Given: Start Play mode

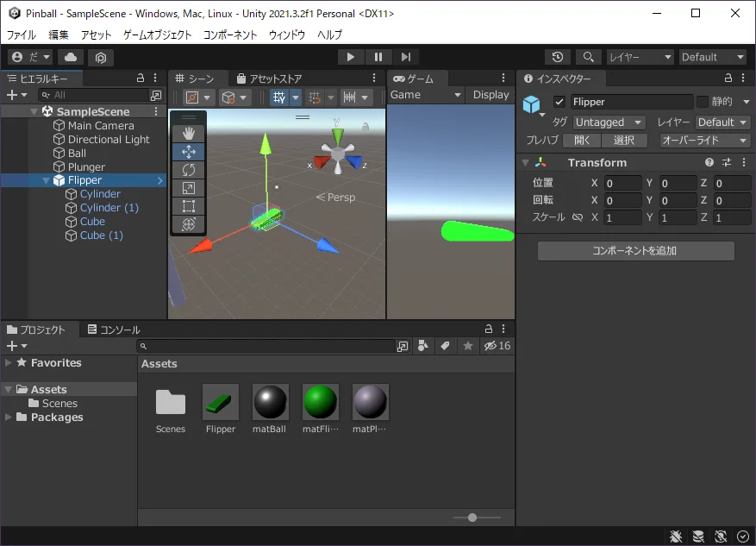Looking at the screenshot, I should coord(351,58).
